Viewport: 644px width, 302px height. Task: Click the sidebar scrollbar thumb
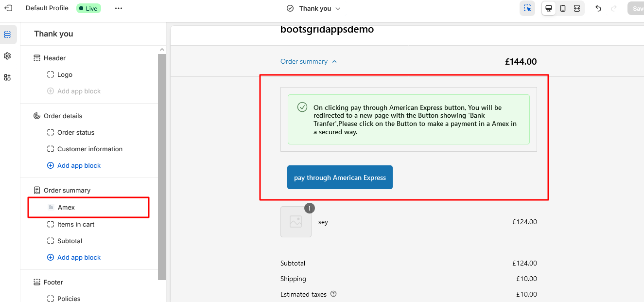point(162,167)
